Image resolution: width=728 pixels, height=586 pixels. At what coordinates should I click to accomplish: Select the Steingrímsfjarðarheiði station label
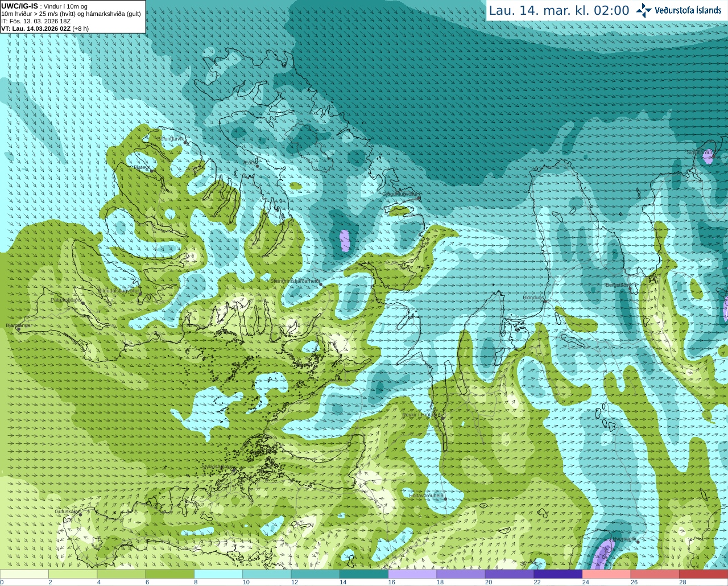[294, 281]
